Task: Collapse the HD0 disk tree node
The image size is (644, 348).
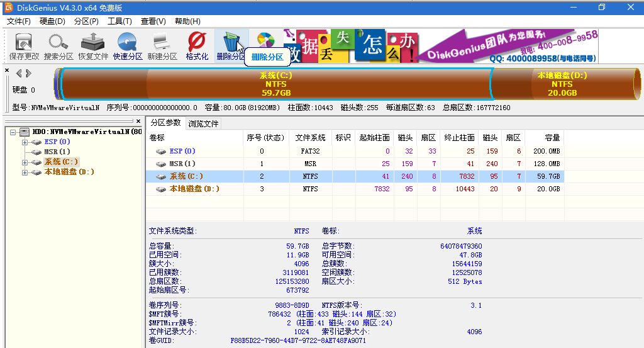Action: [x=13, y=132]
